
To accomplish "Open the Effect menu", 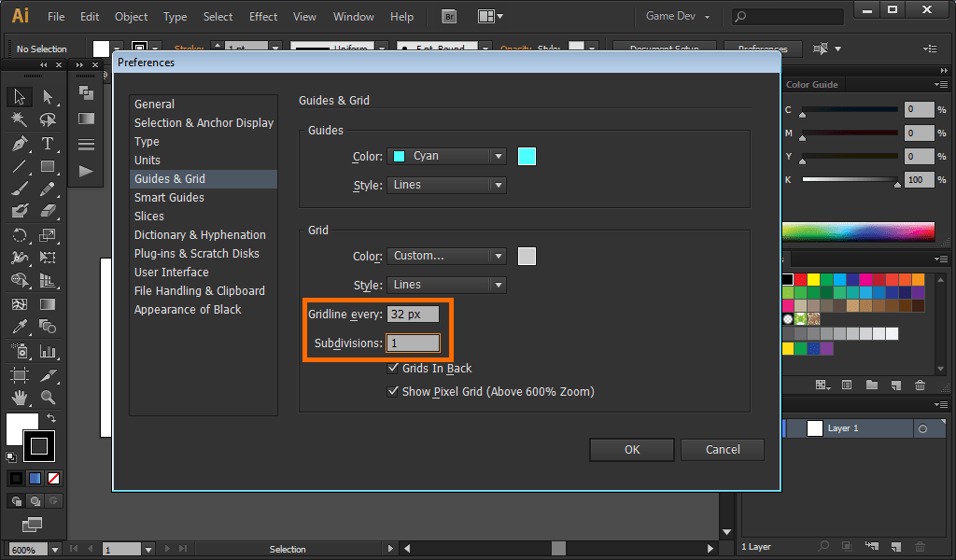I will (263, 17).
